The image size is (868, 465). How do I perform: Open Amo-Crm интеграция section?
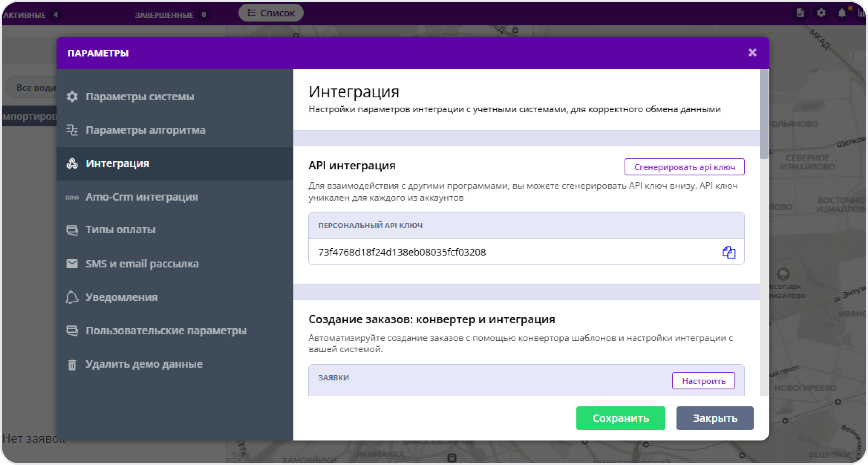pos(142,197)
